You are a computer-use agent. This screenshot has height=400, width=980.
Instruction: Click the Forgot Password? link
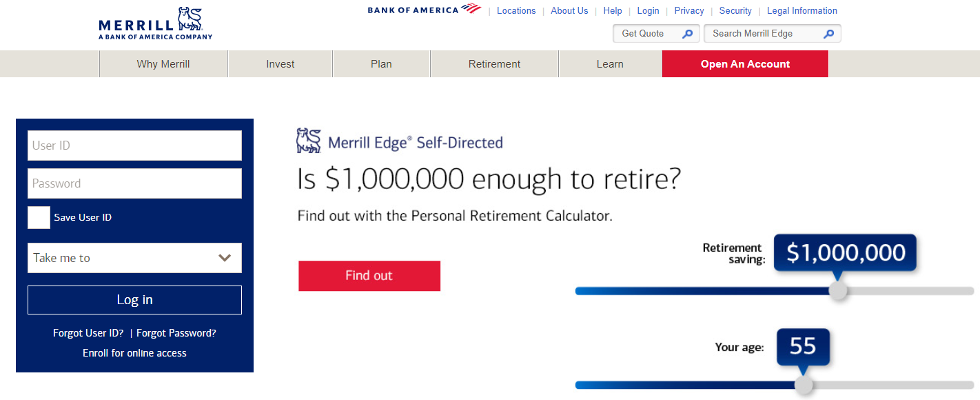[x=176, y=333]
